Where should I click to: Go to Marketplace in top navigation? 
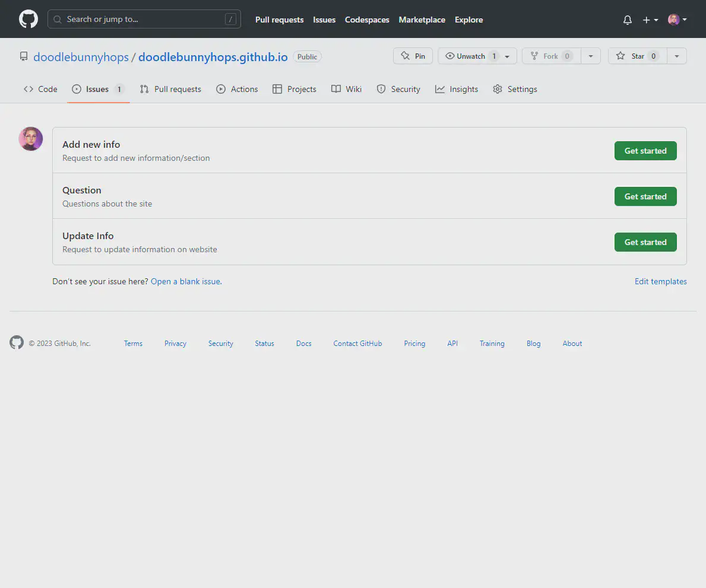click(x=422, y=20)
